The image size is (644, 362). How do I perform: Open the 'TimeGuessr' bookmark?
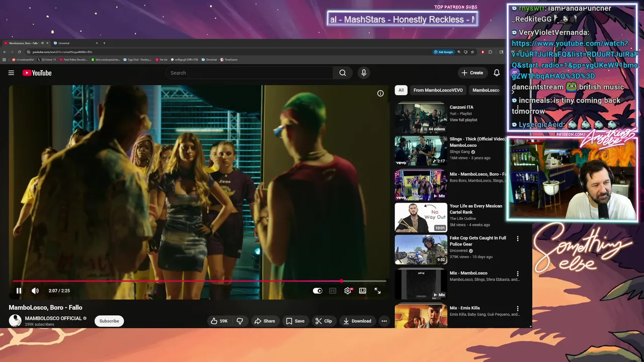pos(229,59)
